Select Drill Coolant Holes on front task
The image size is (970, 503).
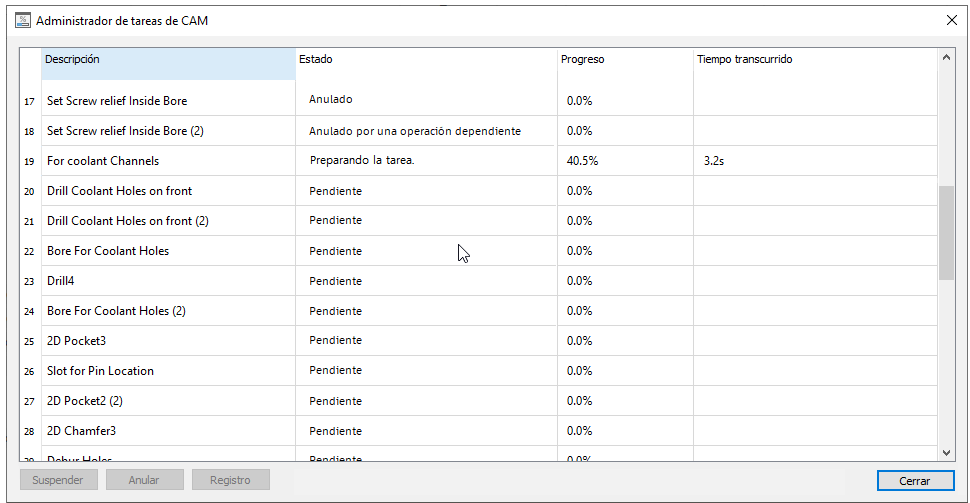pyautogui.click(x=120, y=191)
